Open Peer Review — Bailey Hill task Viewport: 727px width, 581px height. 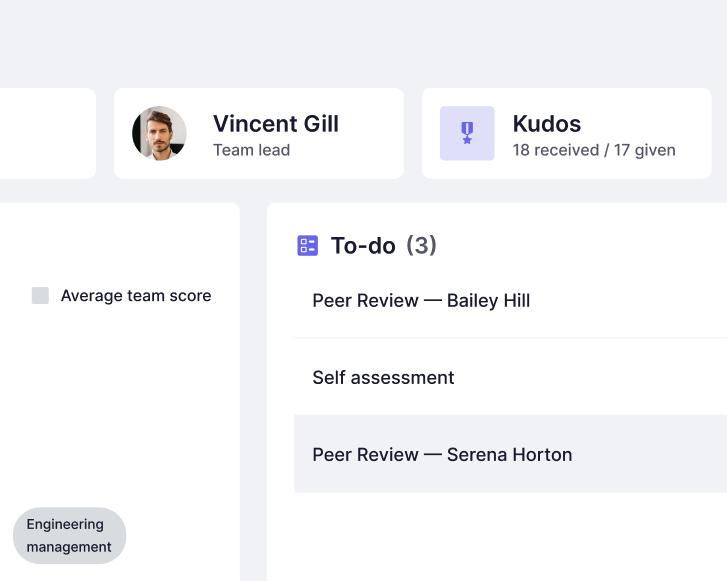point(421,301)
